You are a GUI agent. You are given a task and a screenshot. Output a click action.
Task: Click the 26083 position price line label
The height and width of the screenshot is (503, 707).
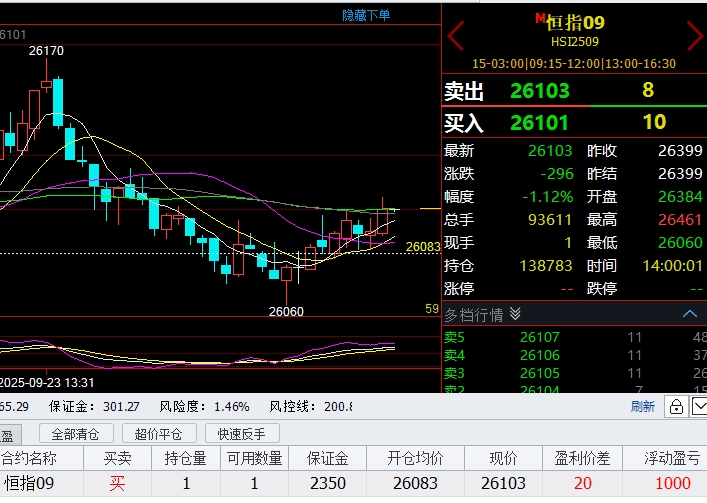(423, 247)
